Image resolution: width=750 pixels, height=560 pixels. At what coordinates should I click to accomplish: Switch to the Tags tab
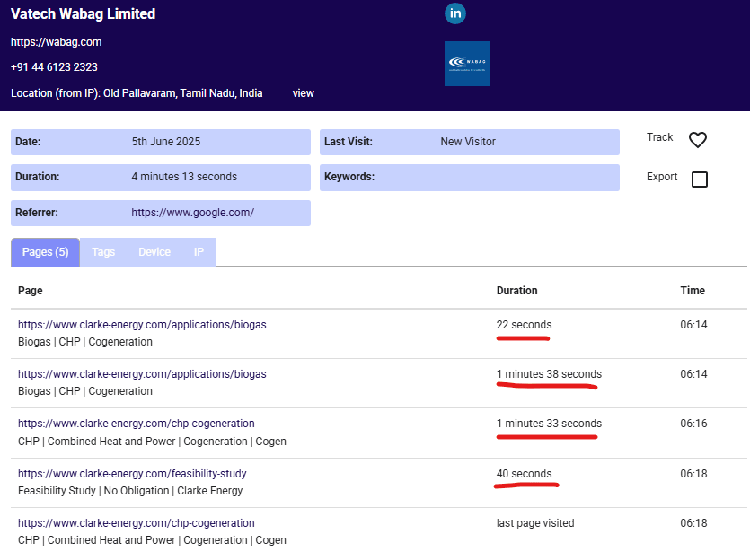[103, 252]
